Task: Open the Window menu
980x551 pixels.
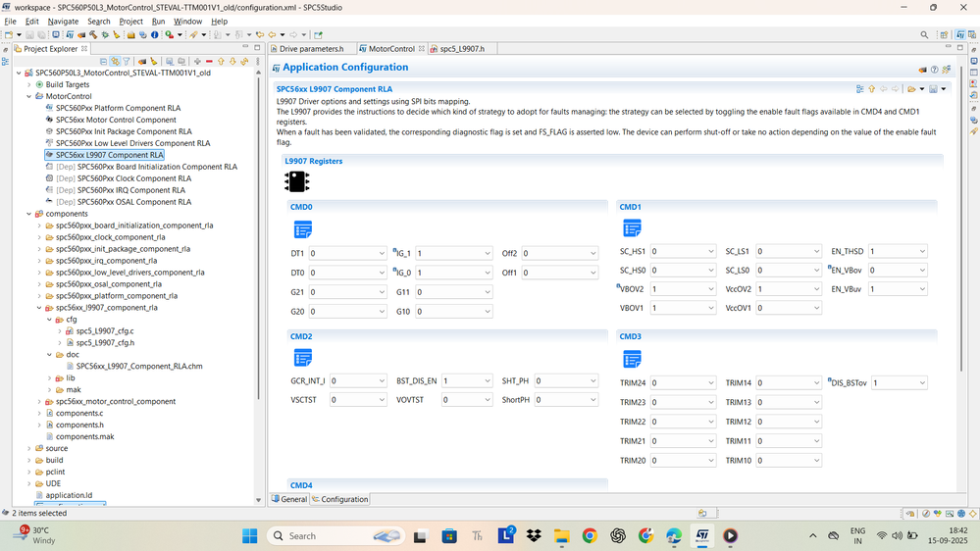Action: [x=187, y=22]
